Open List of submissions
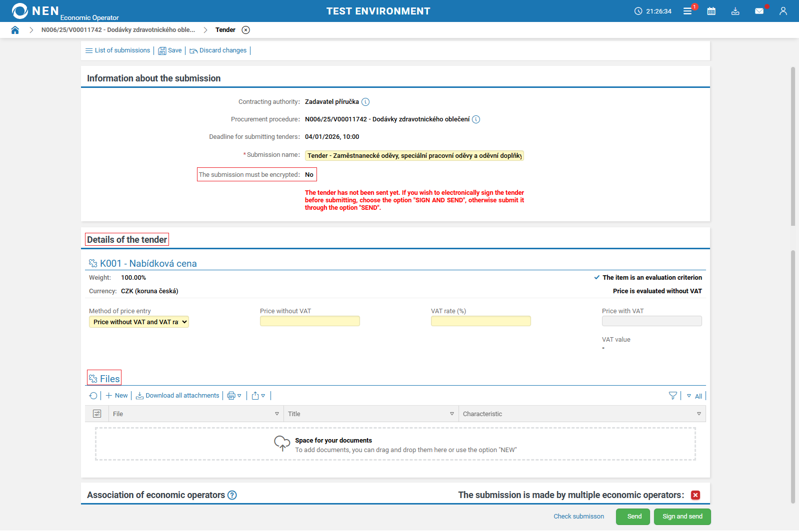 (x=118, y=50)
